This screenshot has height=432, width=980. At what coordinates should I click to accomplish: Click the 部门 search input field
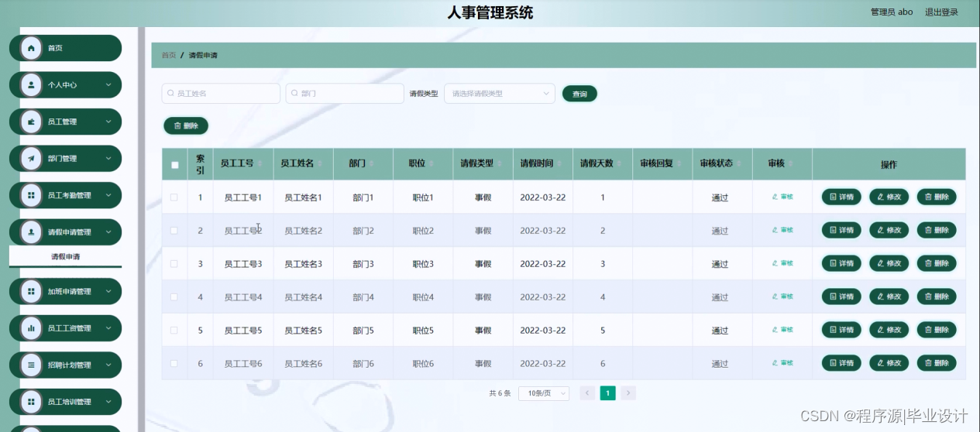coord(345,94)
